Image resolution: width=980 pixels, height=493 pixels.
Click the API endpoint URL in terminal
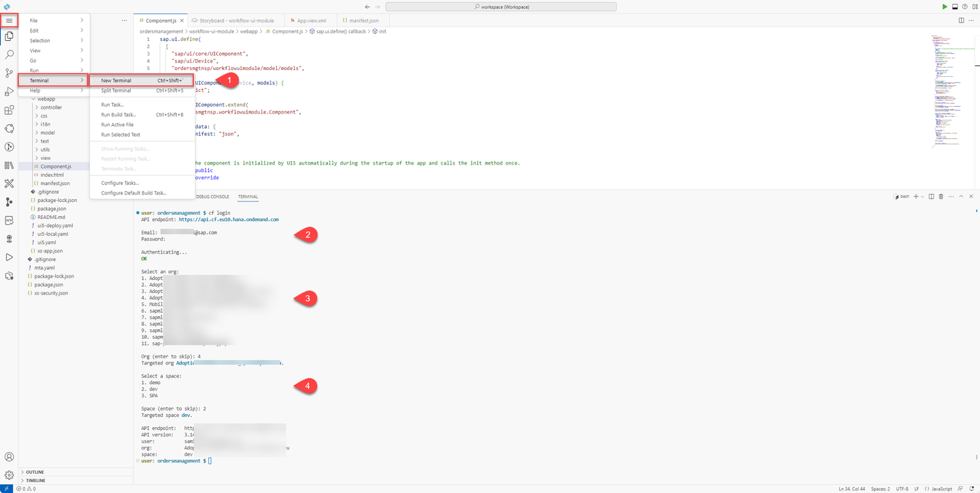pyautogui.click(x=229, y=220)
